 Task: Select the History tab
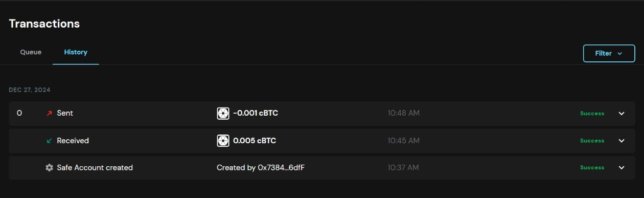(x=76, y=52)
